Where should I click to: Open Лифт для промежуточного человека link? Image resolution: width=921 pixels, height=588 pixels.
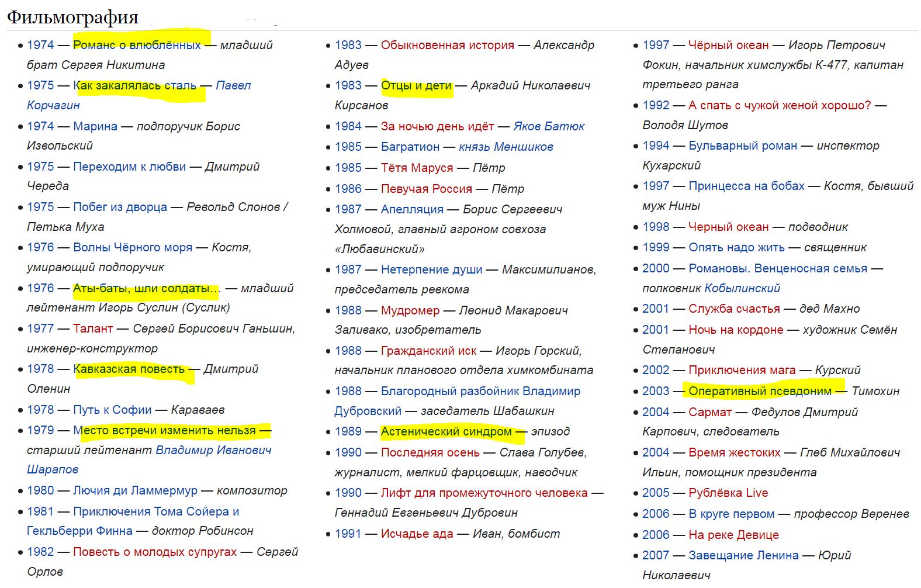click(x=484, y=493)
